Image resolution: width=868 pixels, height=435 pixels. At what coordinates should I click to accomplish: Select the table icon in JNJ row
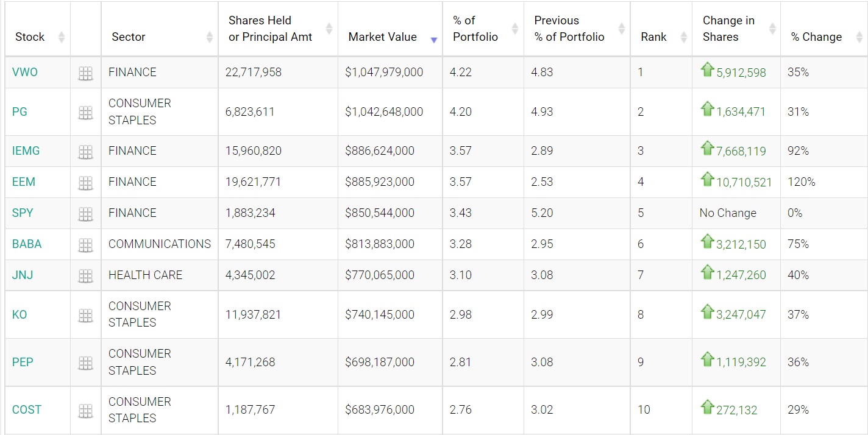(x=85, y=276)
